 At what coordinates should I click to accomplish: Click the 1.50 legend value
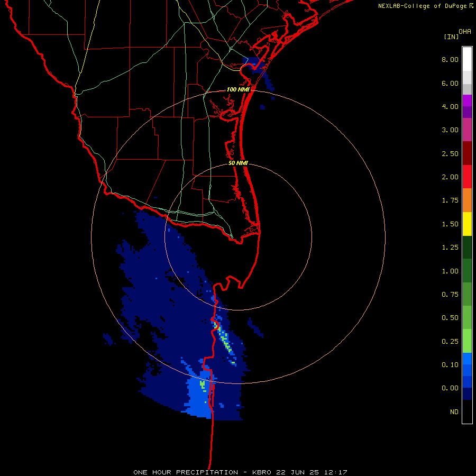point(450,224)
